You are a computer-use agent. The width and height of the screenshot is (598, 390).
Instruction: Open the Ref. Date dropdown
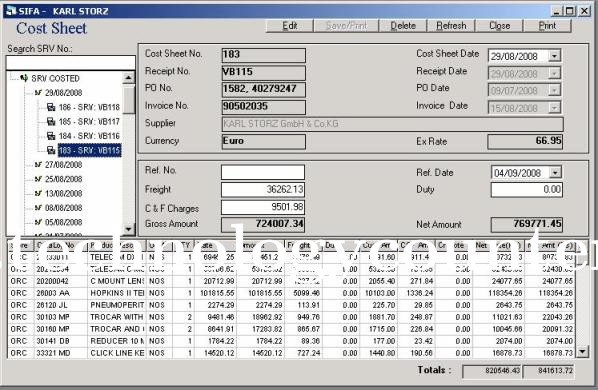555,172
